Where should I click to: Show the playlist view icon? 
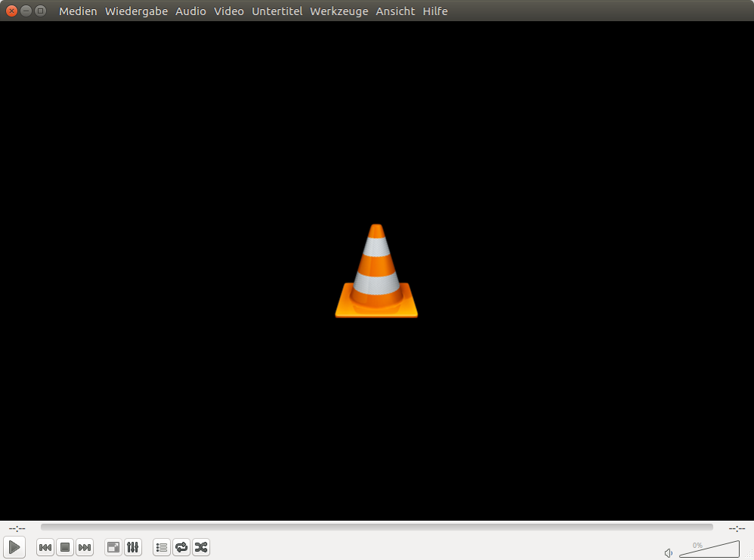tap(162, 547)
